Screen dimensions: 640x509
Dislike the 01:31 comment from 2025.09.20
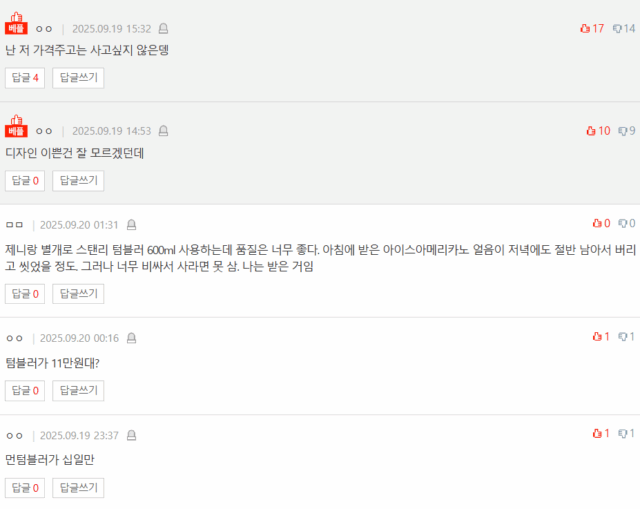[x=621, y=223]
